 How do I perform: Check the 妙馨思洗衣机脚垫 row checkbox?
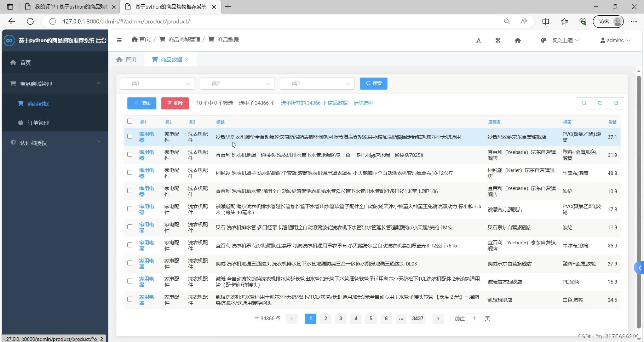130,136
